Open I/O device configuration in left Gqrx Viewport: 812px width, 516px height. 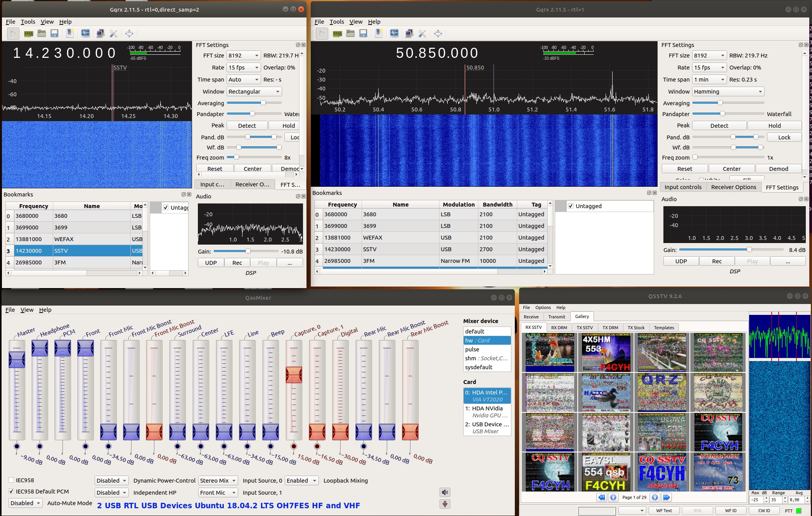point(28,33)
